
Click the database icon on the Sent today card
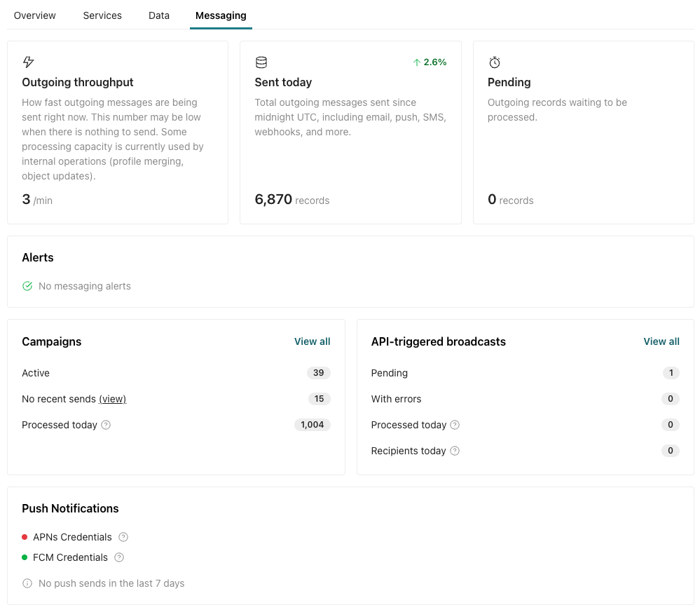coord(261,62)
